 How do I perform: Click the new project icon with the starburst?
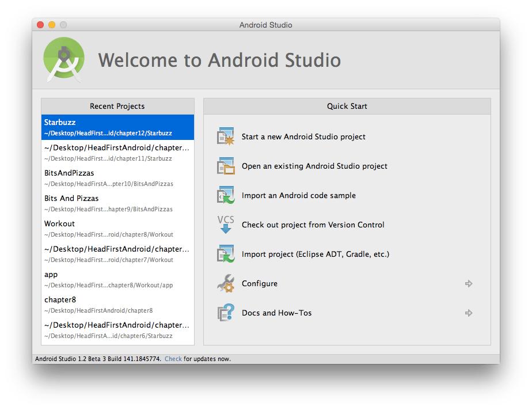226,136
